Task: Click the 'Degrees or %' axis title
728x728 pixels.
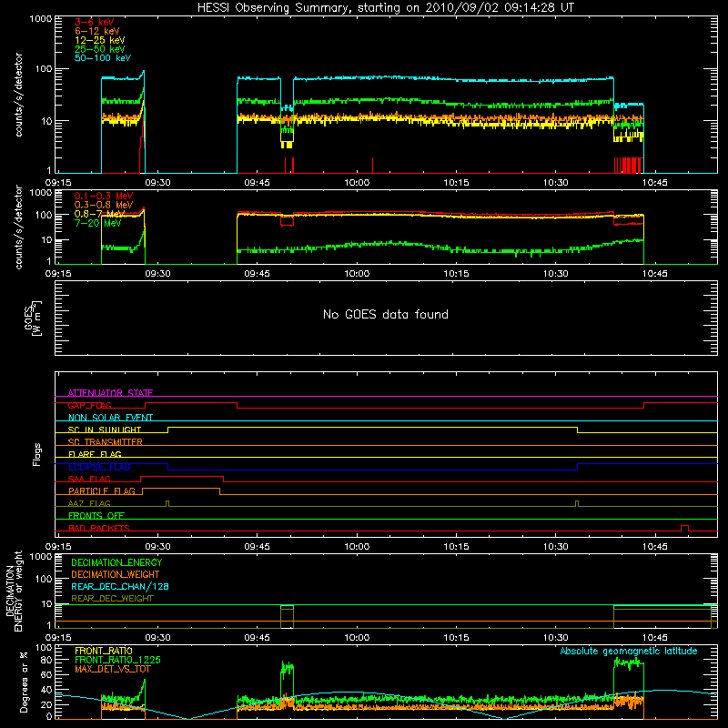Action: (24, 682)
